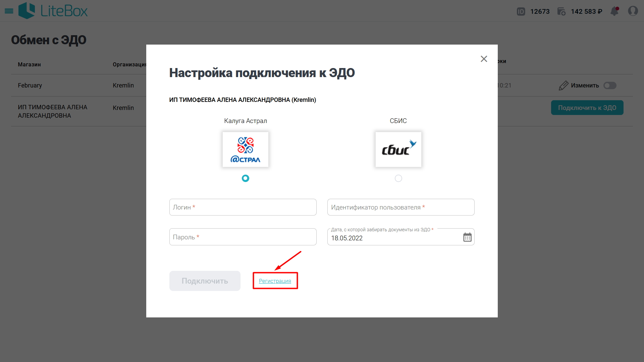Viewport: 644px width, 362px height.
Task: Toggle the February store switch
Action: (x=610, y=85)
